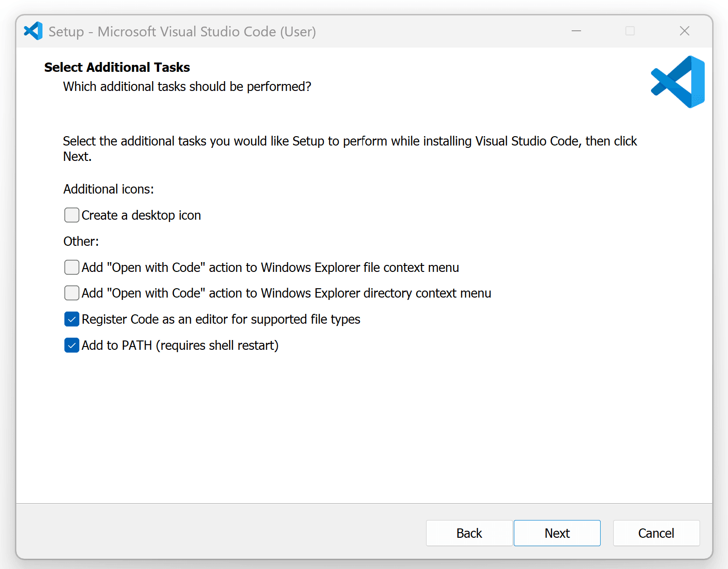Click the Other section label
Screen dimensions: 728x569
pos(81,241)
